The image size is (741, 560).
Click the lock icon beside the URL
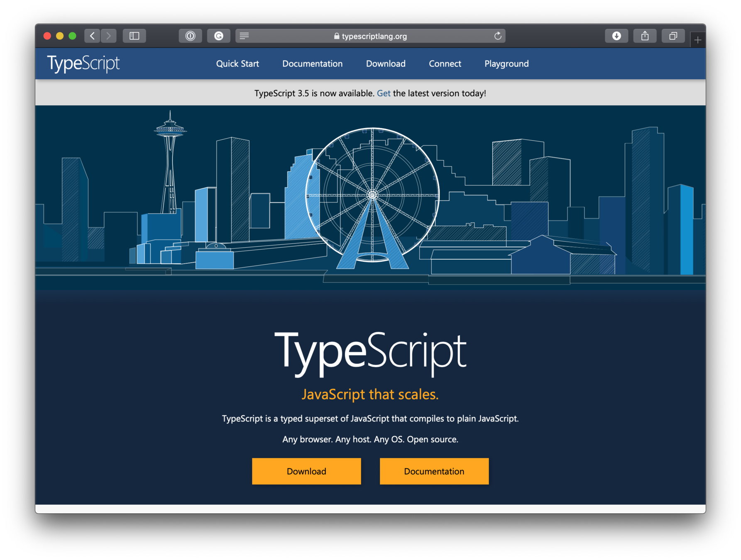point(336,36)
